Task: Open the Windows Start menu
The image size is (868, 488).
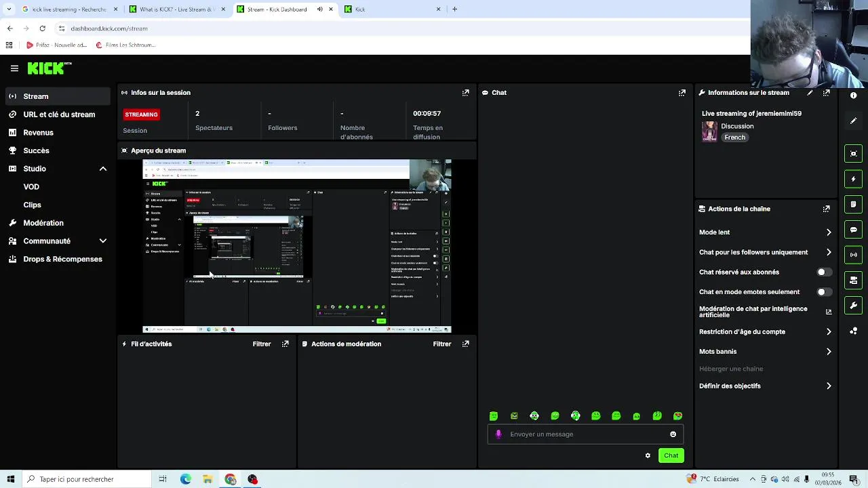Action: coord(10,479)
